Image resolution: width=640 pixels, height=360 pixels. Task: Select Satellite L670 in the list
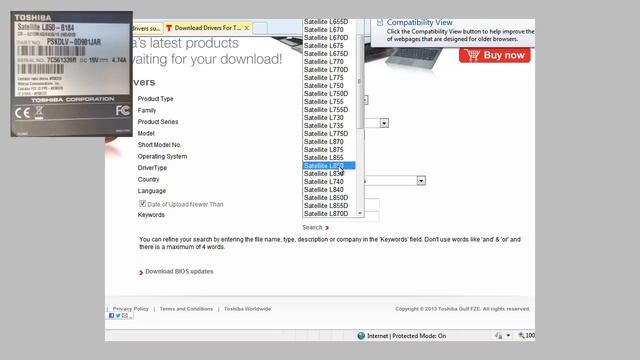tap(329, 29)
